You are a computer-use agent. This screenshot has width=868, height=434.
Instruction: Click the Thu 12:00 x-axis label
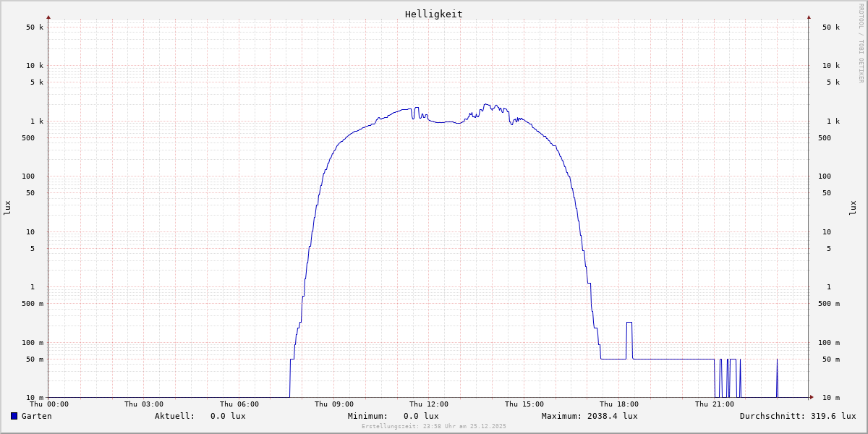pos(428,404)
